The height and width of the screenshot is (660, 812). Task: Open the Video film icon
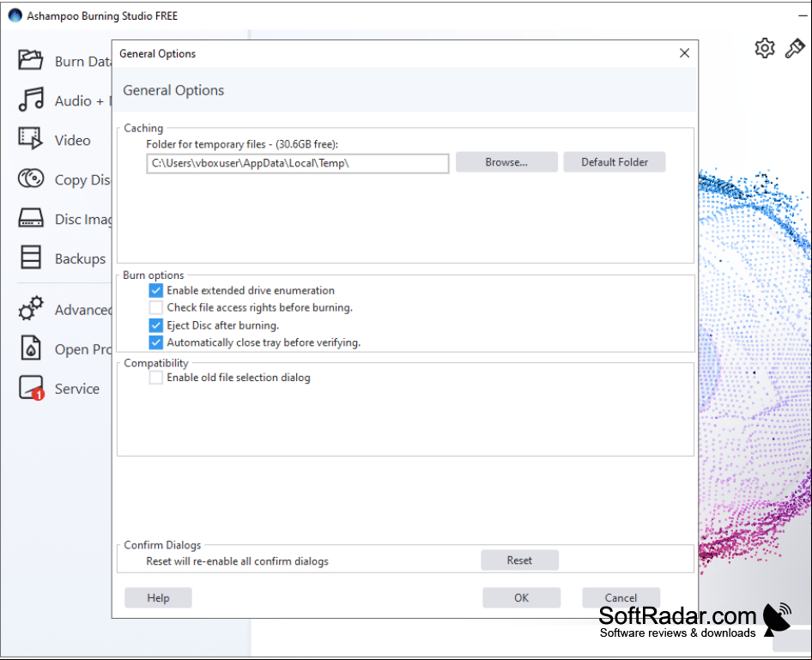[x=31, y=139]
